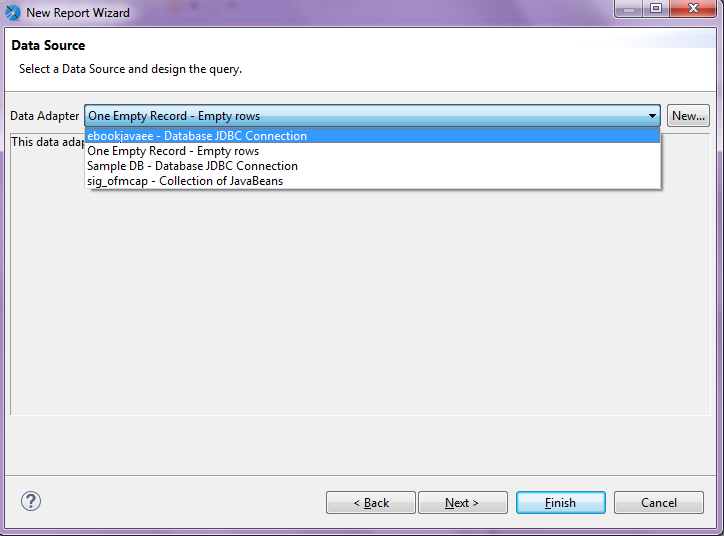Close the wizard with the X button
The height and width of the screenshot is (536, 724).
pyautogui.click(x=693, y=9)
